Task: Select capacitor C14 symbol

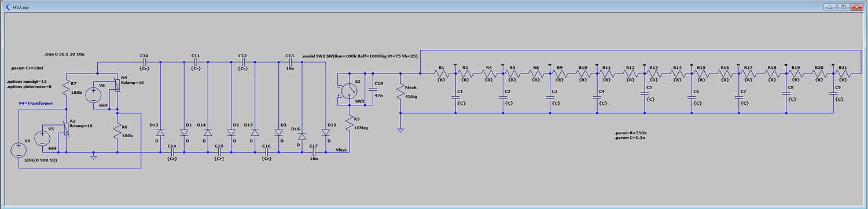Action: (x=172, y=152)
